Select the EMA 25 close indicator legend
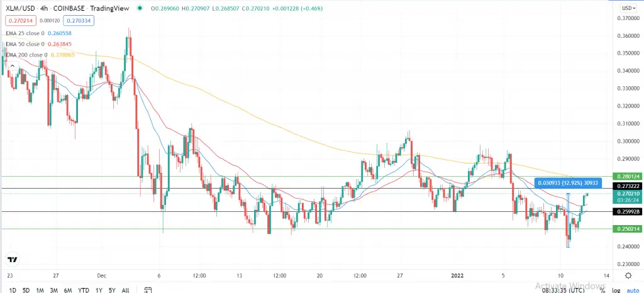Screen dimensions: 644x293 37,33
